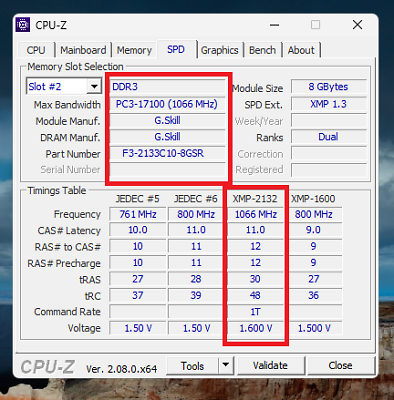
Task: Click the CPU-Z app icon in title bar
Action: point(23,25)
